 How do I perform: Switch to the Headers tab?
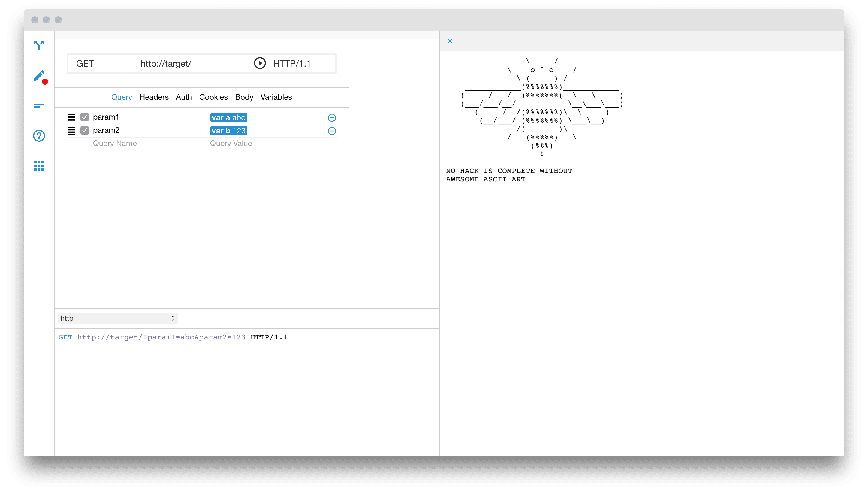point(154,97)
